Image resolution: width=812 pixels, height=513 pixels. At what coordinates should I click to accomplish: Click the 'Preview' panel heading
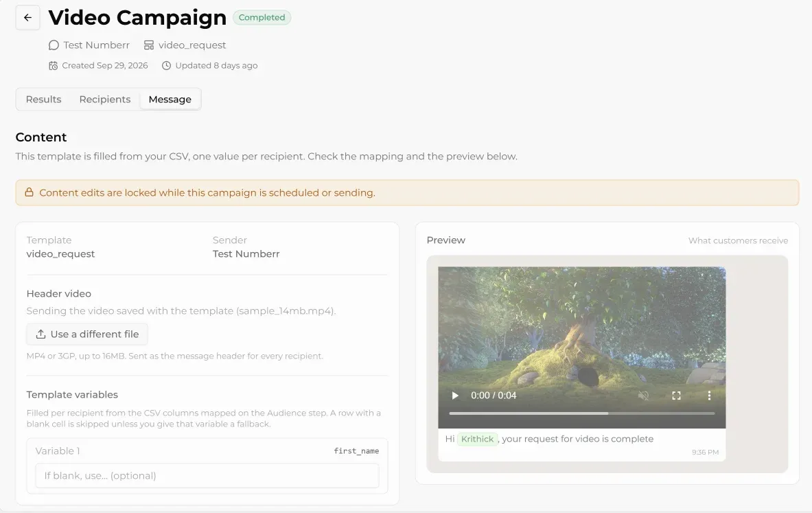pyautogui.click(x=446, y=240)
